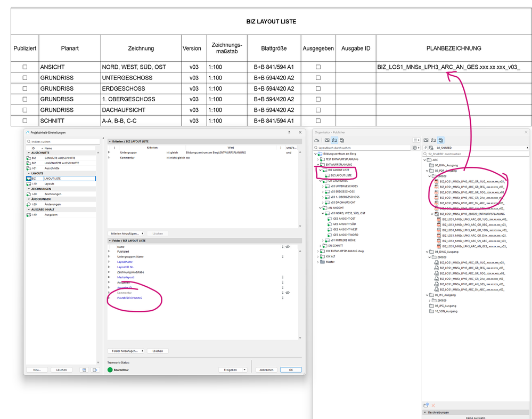Click the hidden-eye icon on Kommentar field row
The height and width of the screenshot is (419, 532).
288,293
